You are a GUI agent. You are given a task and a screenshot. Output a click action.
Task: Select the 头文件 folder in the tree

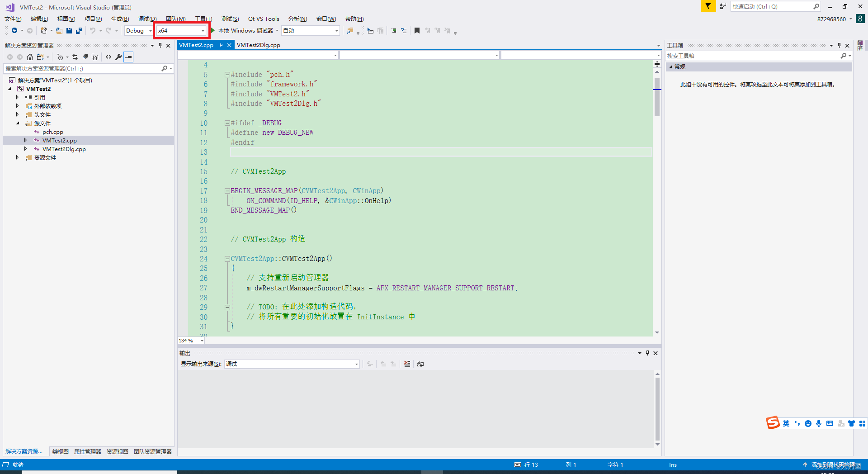point(42,114)
